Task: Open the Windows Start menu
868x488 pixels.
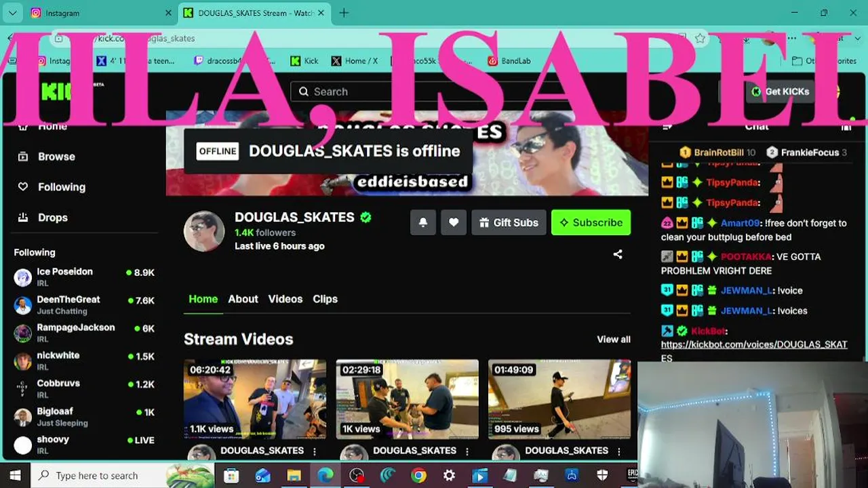Action: 15,475
